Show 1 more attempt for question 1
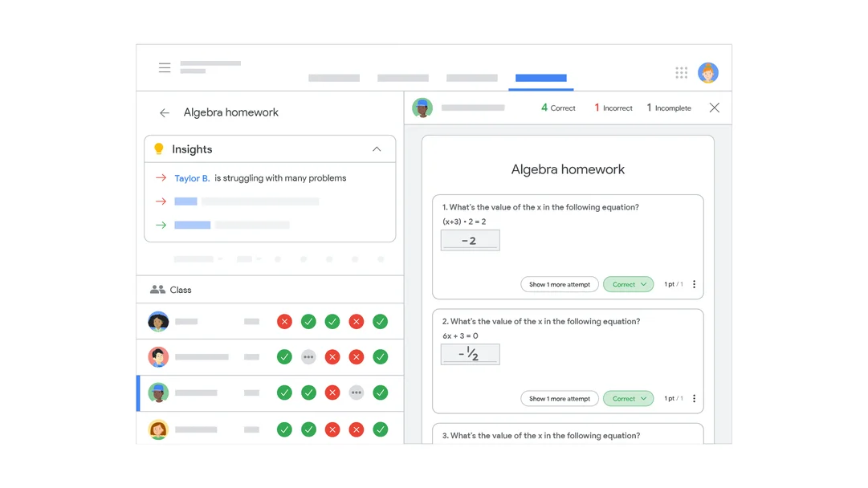This screenshot has width=868, height=488. tap(559, 284)
